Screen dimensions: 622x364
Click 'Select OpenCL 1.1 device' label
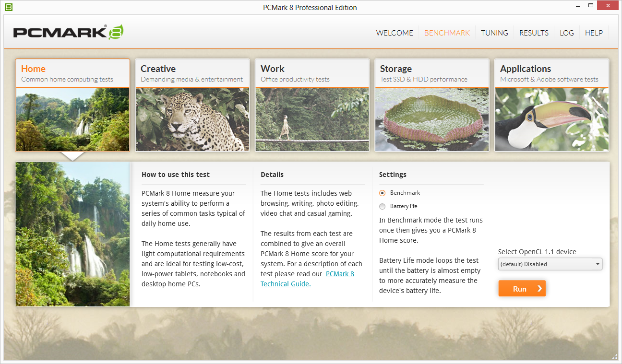537,252
